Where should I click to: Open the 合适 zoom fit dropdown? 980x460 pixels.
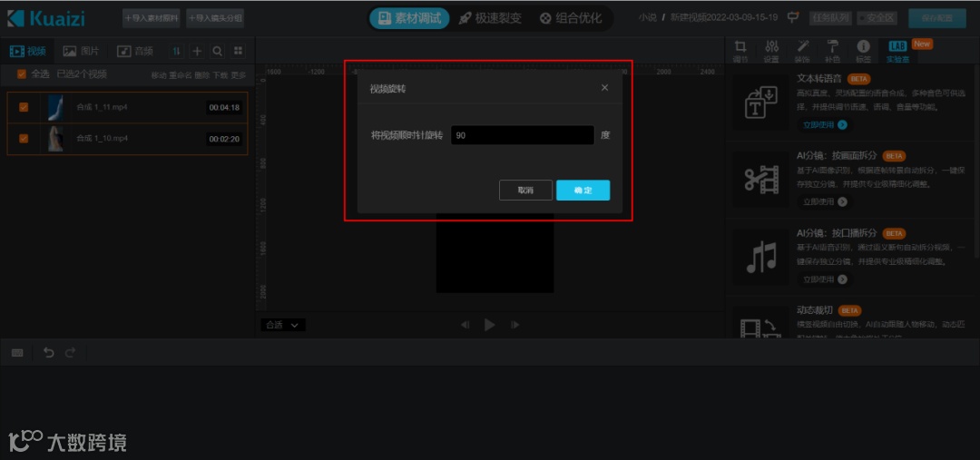[283, 325]
